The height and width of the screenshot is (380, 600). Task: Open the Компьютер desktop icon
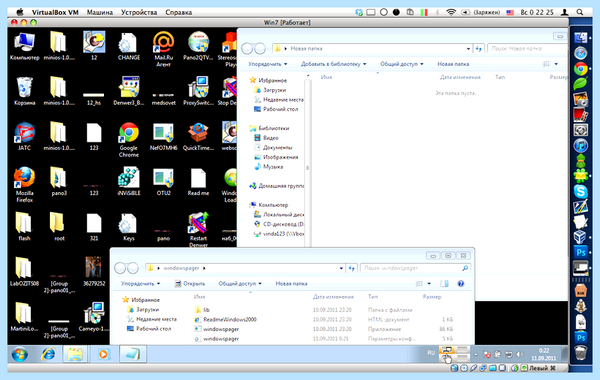24,46
